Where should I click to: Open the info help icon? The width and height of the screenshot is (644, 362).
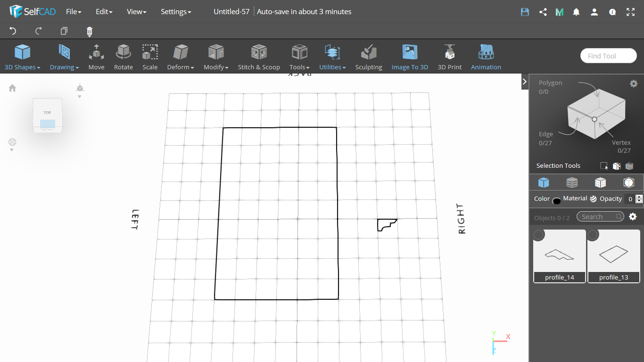pos(612,12)
